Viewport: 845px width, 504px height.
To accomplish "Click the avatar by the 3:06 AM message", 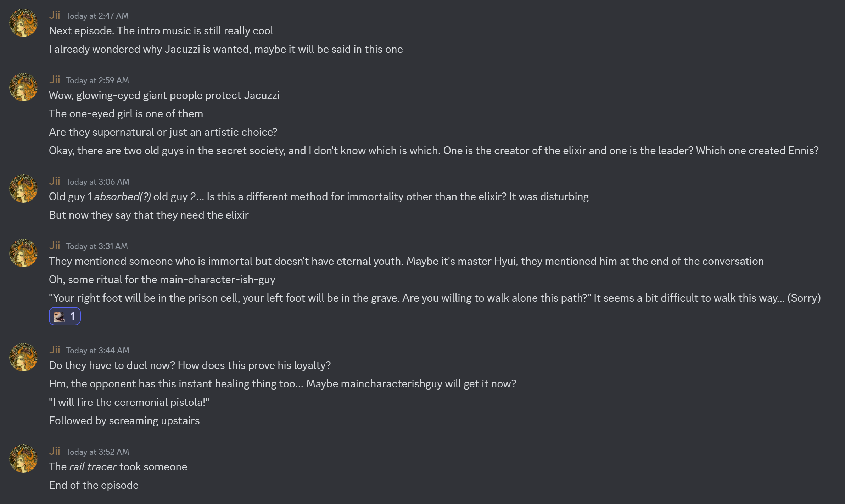I will 23,189.
